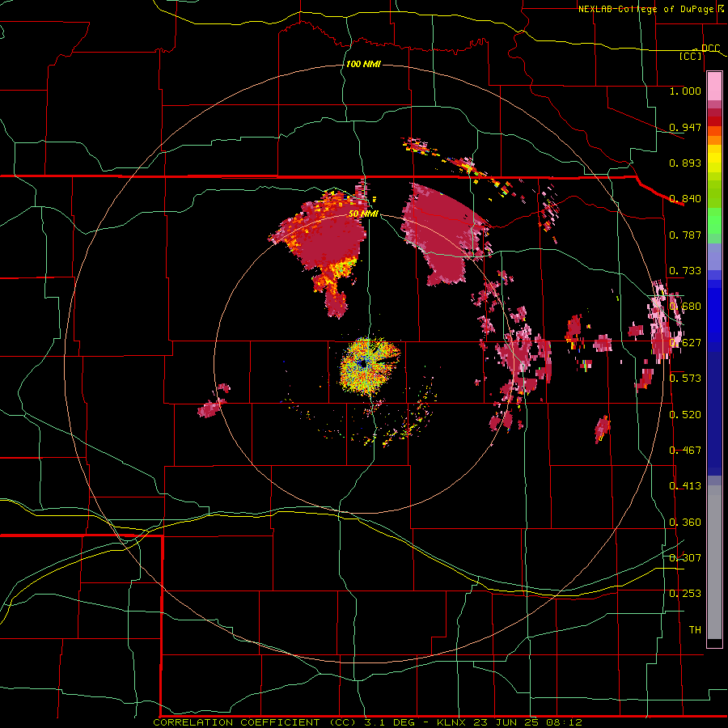728x728 pixels.
Task: Click the 0.520 color scale value
Action: [x=685, y=414]
